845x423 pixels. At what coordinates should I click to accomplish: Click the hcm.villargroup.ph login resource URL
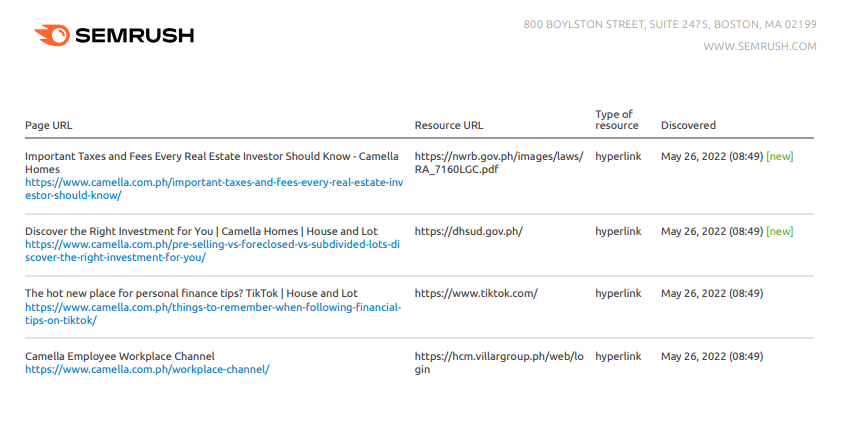click(499, 363)
